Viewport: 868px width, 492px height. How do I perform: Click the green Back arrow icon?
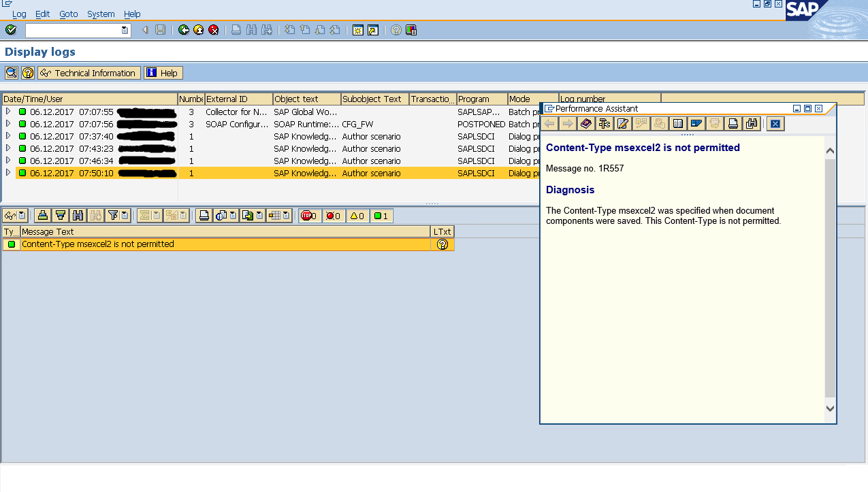184,30
